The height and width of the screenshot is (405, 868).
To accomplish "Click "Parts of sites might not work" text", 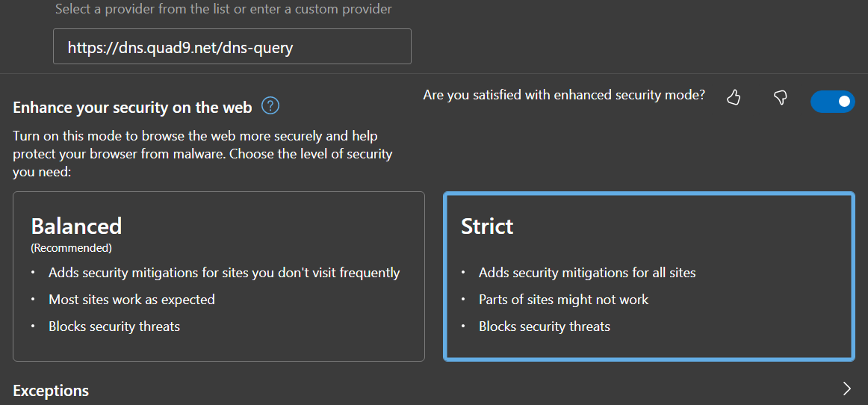I will point(563,300).
